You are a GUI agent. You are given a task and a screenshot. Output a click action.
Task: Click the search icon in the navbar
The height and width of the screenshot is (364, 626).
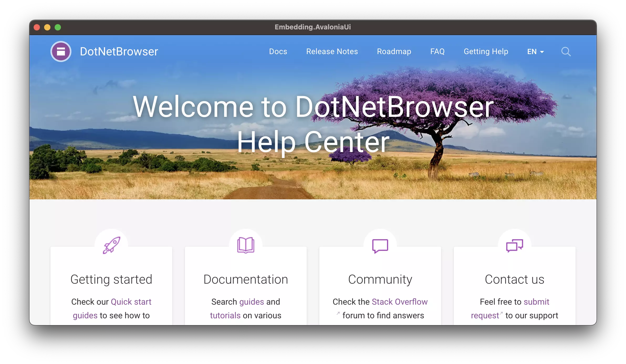pos(566,51)
